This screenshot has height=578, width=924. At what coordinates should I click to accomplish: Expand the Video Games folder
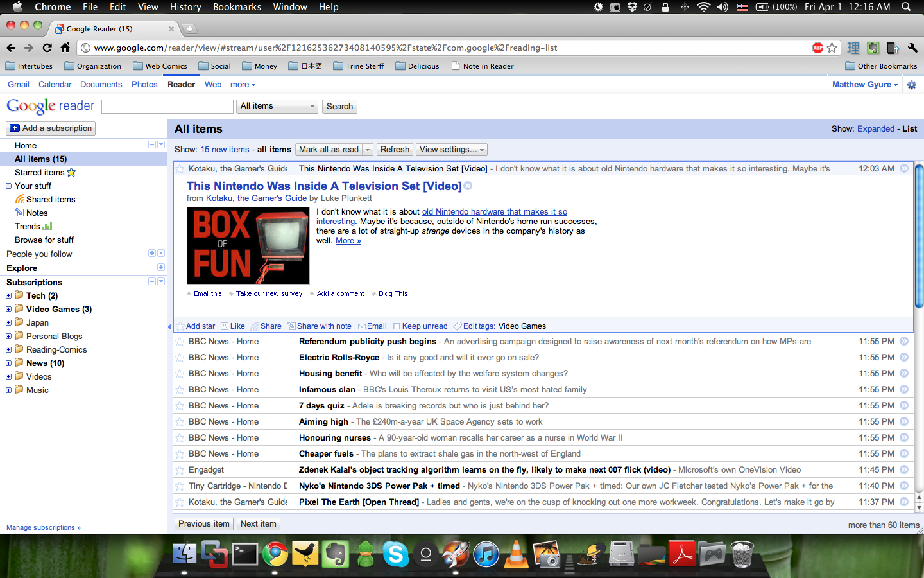tap(9, 310)
